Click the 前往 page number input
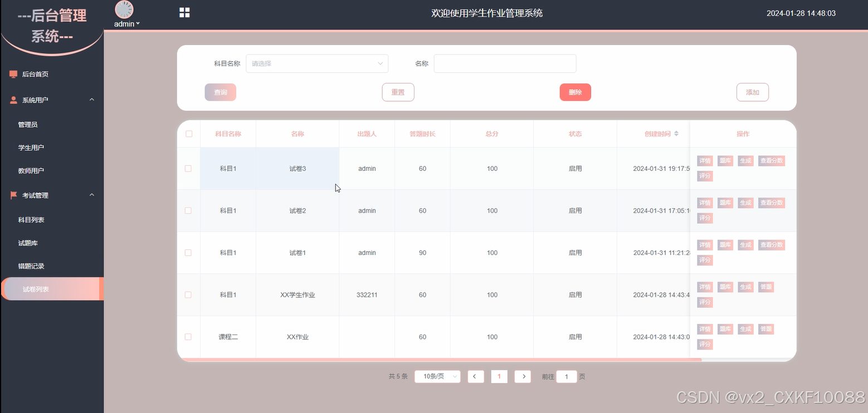 567,377
